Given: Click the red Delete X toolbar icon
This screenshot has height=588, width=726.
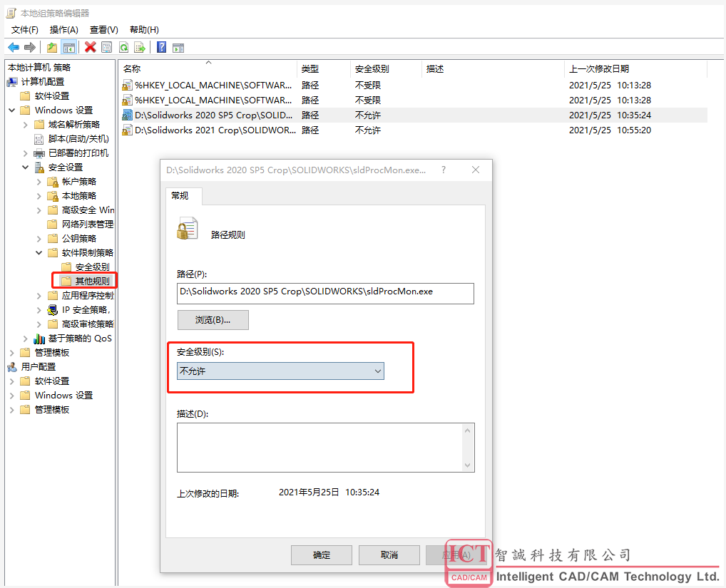Looking at the screenshot, I should 91,47.
